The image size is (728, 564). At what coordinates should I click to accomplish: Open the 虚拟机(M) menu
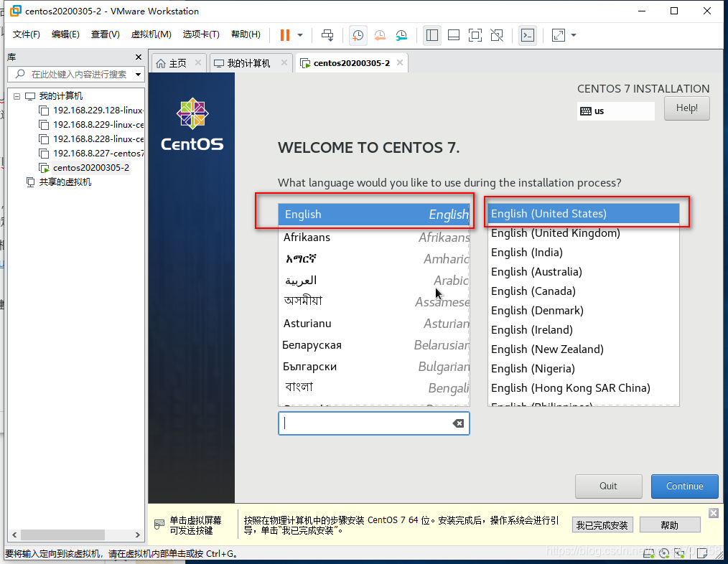tap(151, 34)
